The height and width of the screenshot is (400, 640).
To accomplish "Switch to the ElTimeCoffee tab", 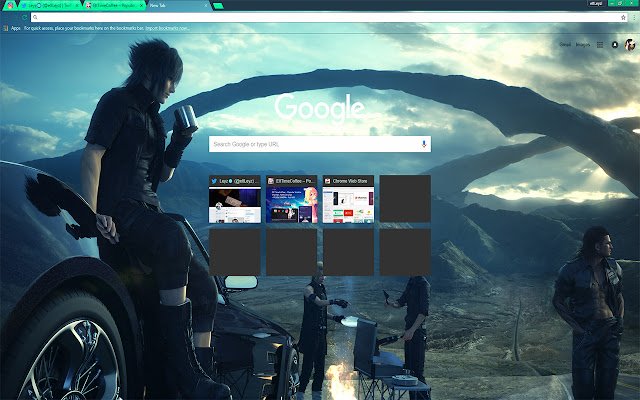I will click(x=114, y=5).
